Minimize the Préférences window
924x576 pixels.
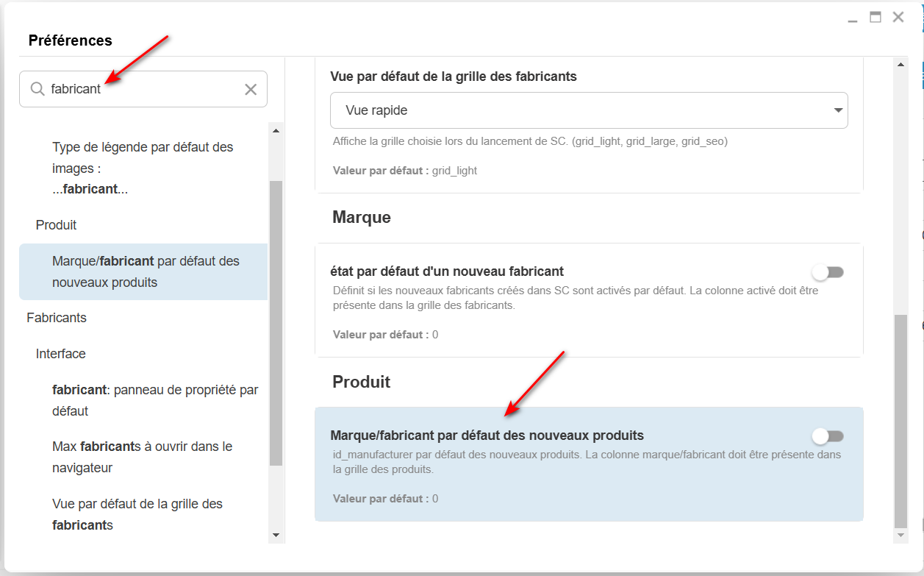853,18
